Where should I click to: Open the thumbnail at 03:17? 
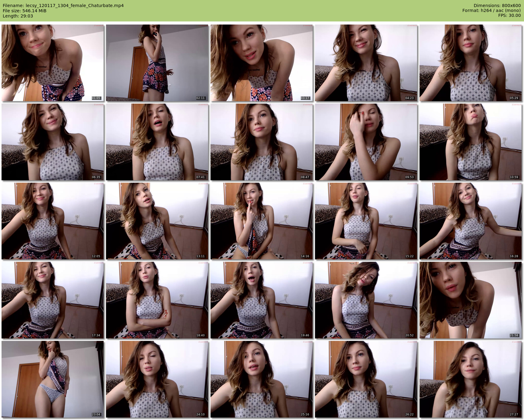[x=261, y=63]
